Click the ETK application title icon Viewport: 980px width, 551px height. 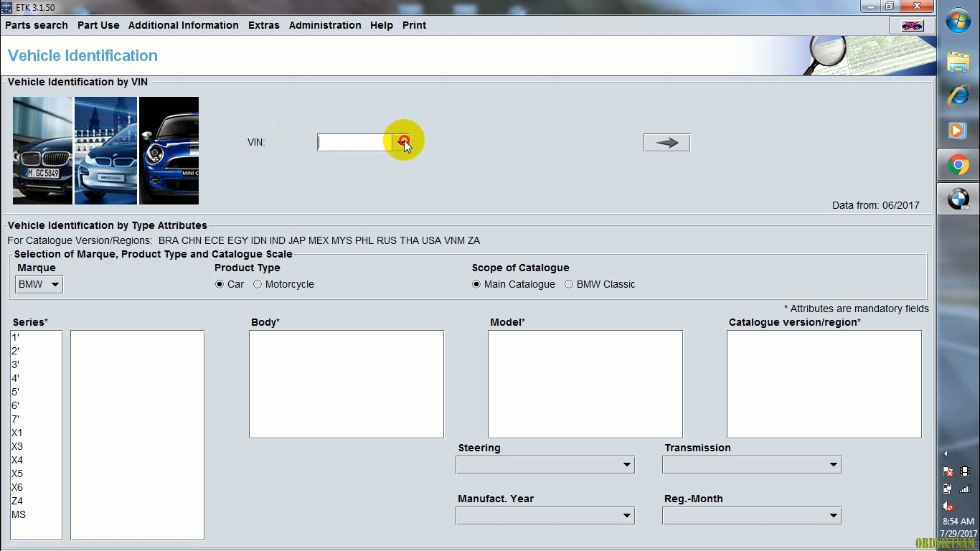6,7
